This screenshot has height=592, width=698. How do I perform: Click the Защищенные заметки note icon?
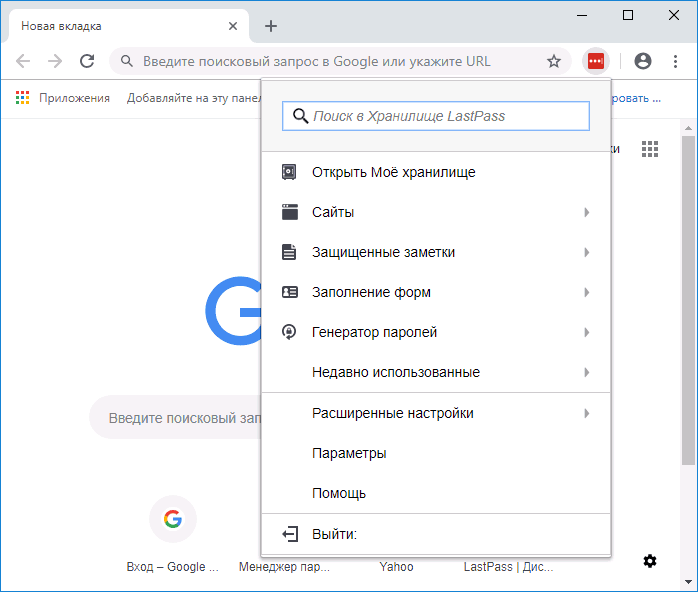[x=289, y=252]
